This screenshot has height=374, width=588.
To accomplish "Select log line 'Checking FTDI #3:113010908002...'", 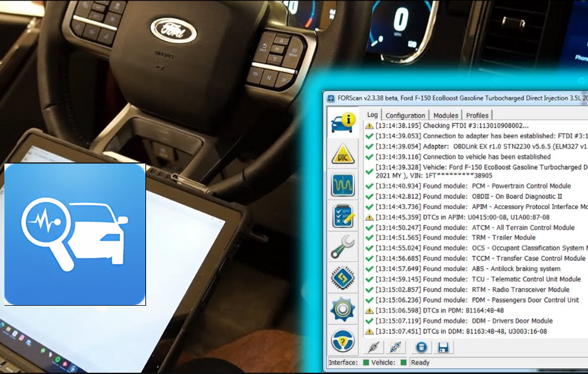I will (x=452, y=126).
